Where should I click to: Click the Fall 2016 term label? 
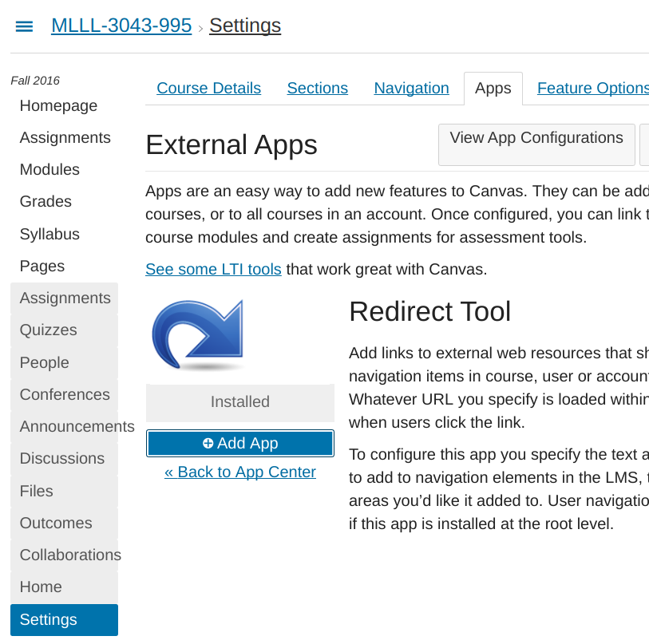(x=35, y=81)
